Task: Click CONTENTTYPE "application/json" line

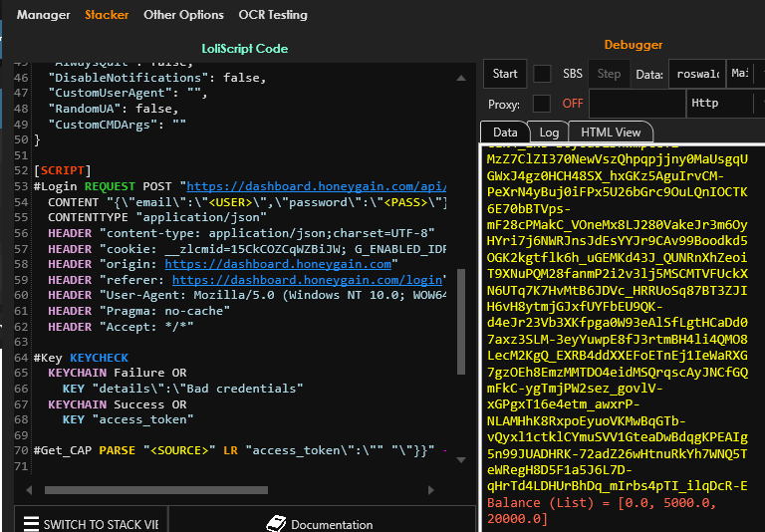Action: pyautogui.click(x=157, y=217)
